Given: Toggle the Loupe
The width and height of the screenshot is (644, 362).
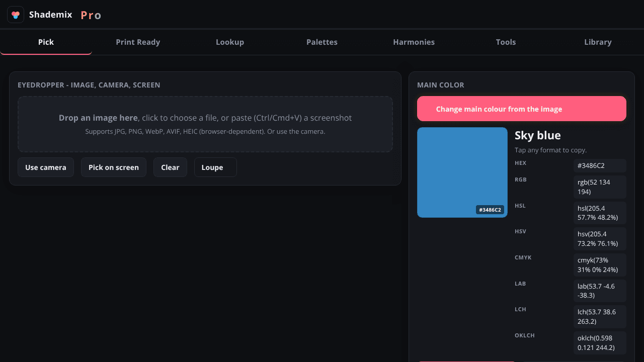Looking at the screenshot, I should pyautogui.click(x=215, y=167).
